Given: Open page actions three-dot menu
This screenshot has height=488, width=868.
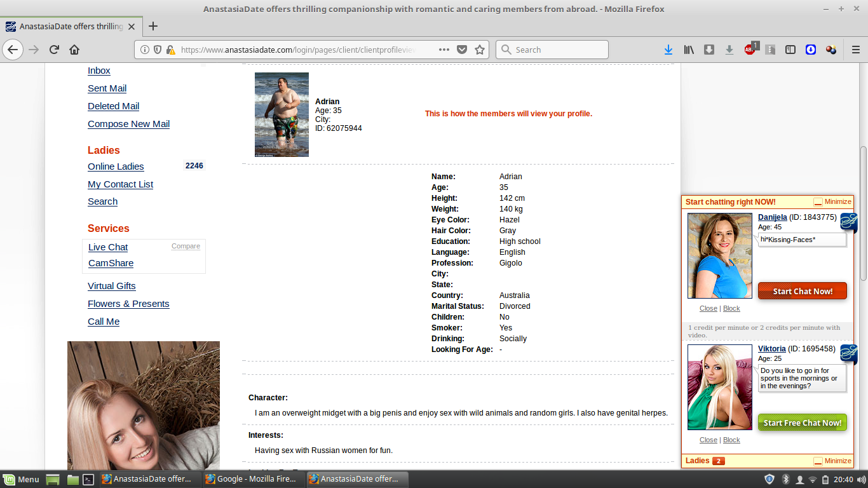Looking at the screenshot, I should pos(444,50).
